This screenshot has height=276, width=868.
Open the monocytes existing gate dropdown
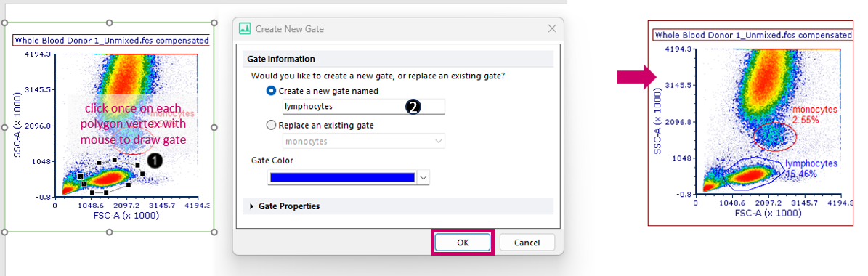[364, 141]
